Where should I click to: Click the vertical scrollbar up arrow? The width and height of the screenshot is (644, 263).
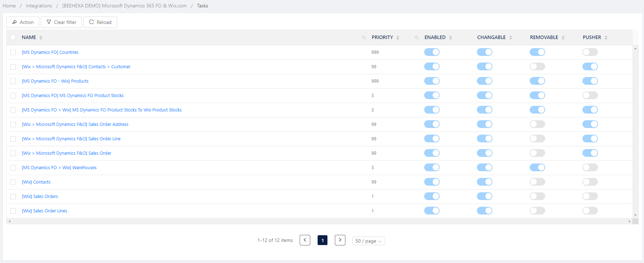pos(635,49)
